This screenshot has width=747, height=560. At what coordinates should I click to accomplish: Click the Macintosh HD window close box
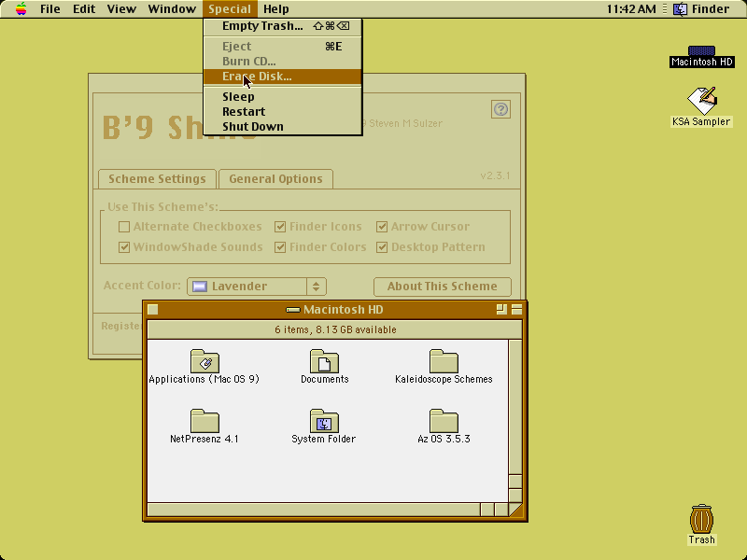pos(153,310)
